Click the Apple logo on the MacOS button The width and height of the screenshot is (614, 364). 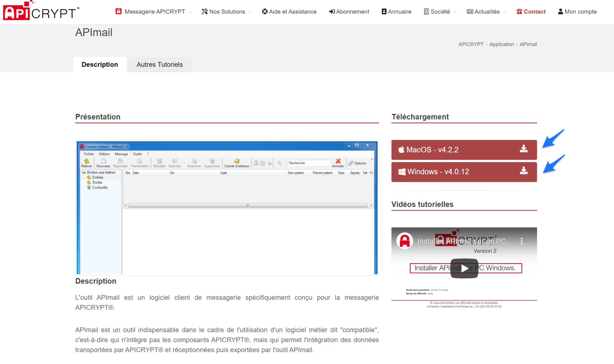(x=401, y=150)
